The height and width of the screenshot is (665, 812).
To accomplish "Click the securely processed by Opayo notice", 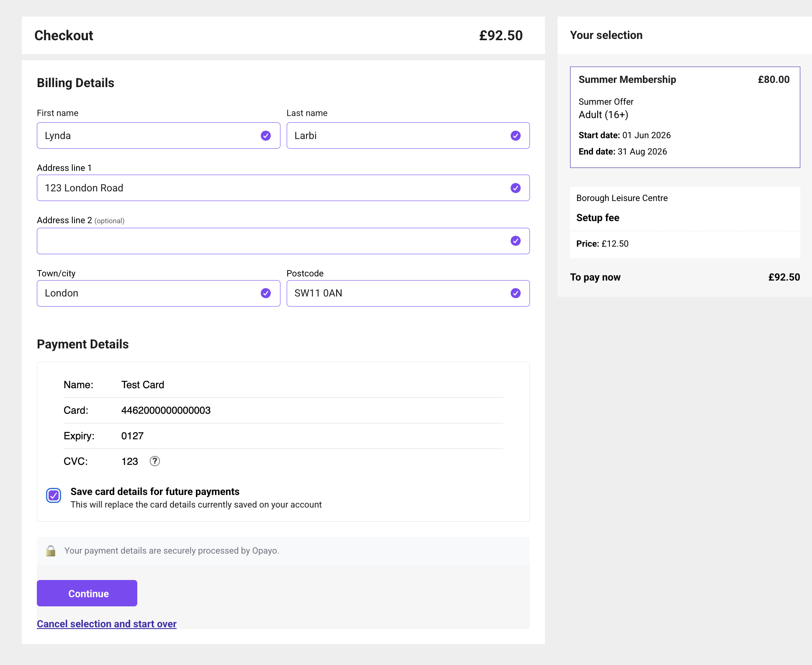I will coord(172,551).
